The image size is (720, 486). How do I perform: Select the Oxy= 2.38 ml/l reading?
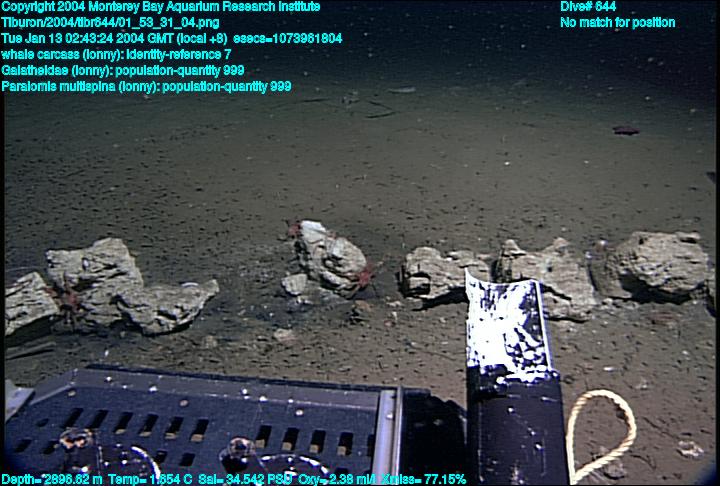(x=336, y=479)
